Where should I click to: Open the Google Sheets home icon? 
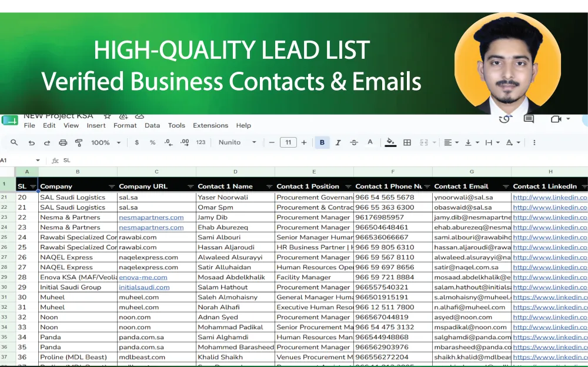(9, 120)
